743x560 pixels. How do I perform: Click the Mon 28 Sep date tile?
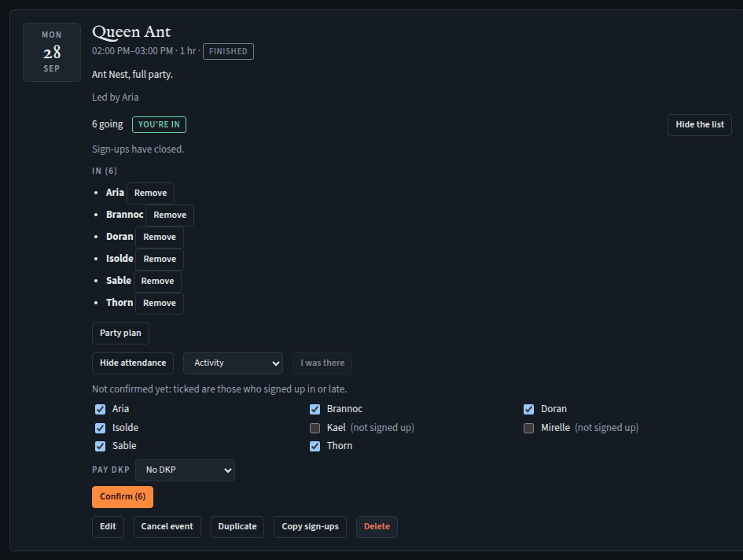click(x=52, y=52)
